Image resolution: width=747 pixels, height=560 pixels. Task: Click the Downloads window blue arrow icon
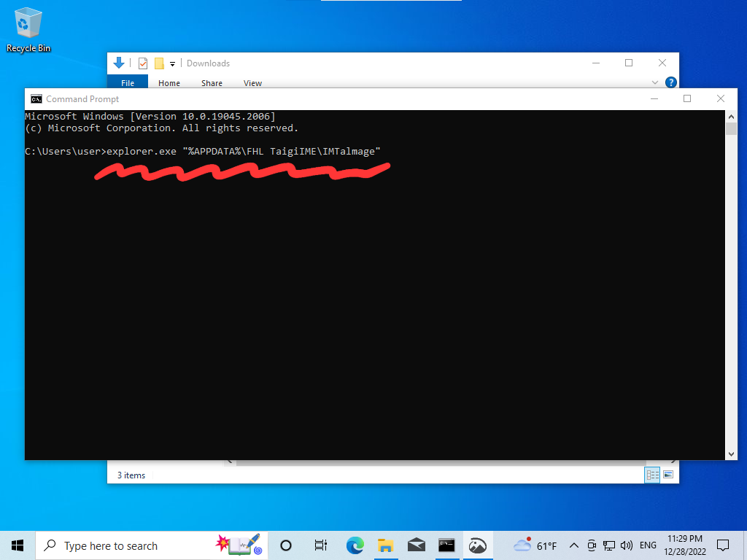(119, 63)
